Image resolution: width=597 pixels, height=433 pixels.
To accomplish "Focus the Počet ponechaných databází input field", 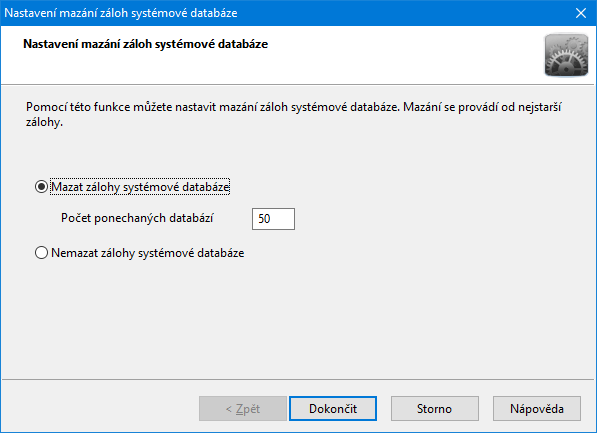I will click(273, 219).
